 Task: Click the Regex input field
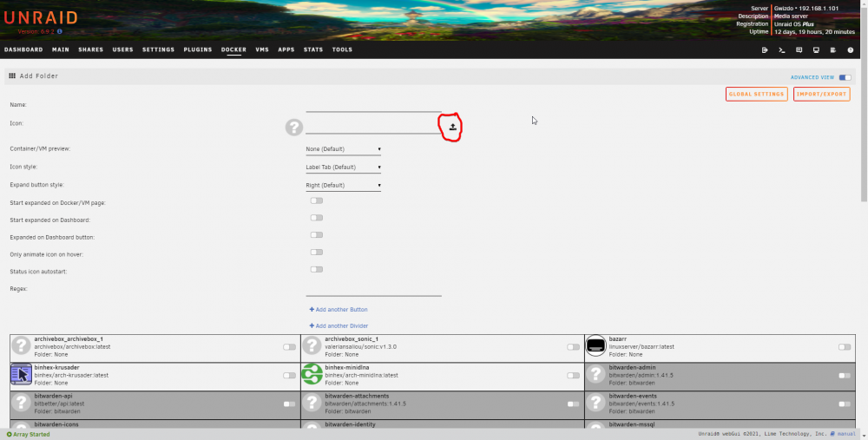373,290
